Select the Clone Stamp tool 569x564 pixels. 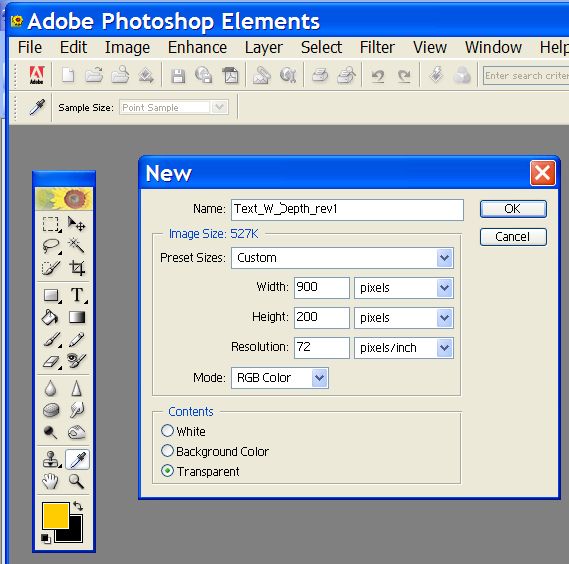[x=51, y=459]
